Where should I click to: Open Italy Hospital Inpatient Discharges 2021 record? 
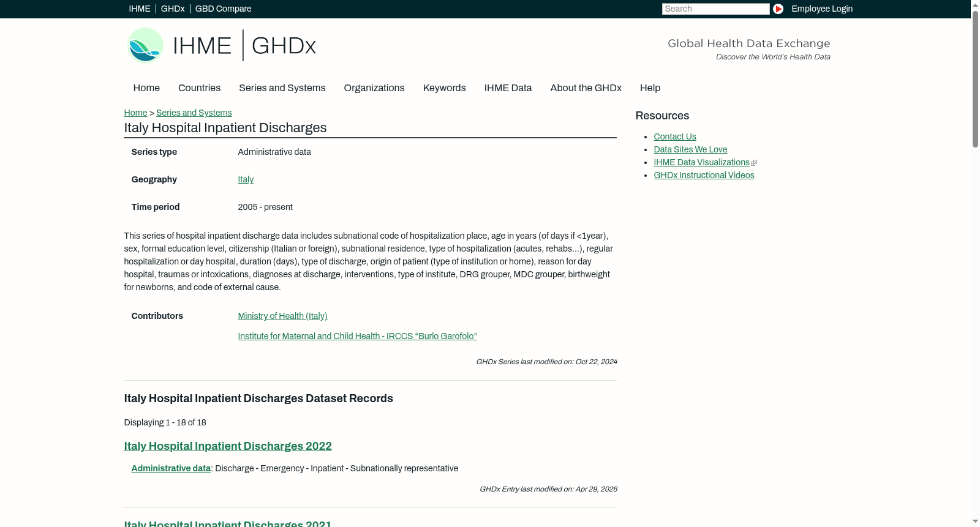point(228,523)
